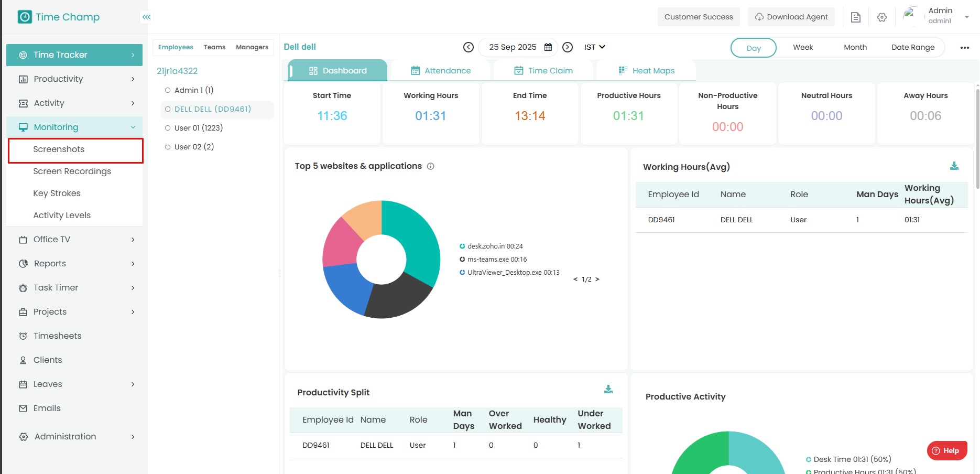Expand the Reports sidebar section

tap(74, 264)
